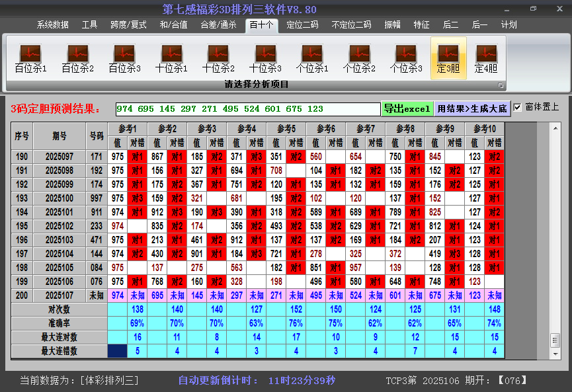The width and height of the screenshot is (572, 392).
Task: Switch to the 后一 tab
Action: point(479,25)
